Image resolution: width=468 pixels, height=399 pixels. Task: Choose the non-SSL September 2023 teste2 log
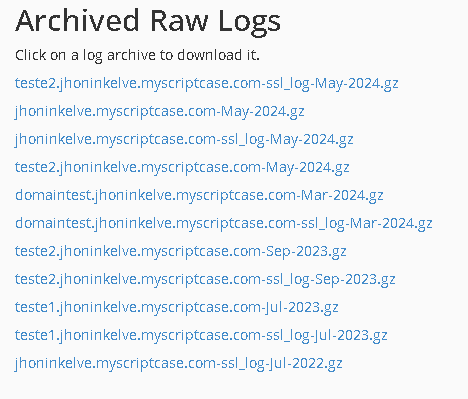coord(181,251)
